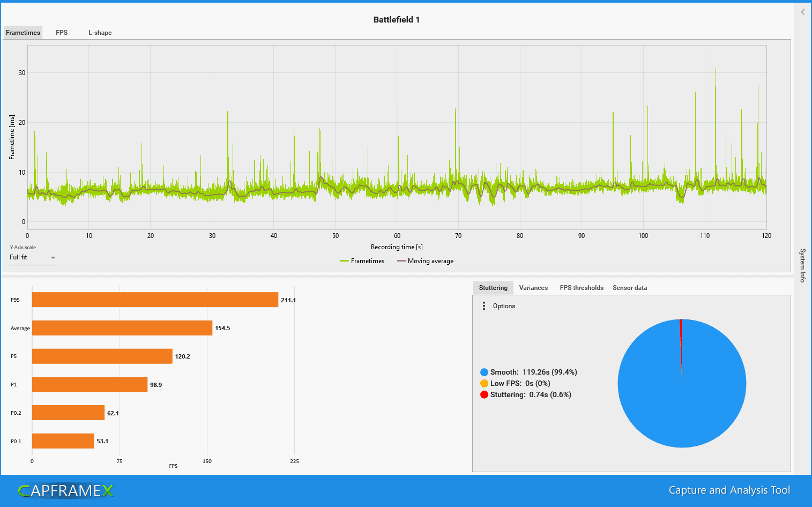Click the 'Y-Axis scale' label
The image size is (812, 507).
pyautogui.click(x=23, y=248)
